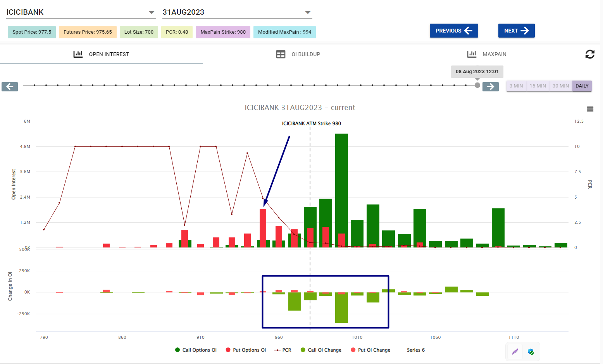Click the tallest red put OI bar
Viewport: 603px width, 364px height.
pyautogui.click(x=263, y=228)
